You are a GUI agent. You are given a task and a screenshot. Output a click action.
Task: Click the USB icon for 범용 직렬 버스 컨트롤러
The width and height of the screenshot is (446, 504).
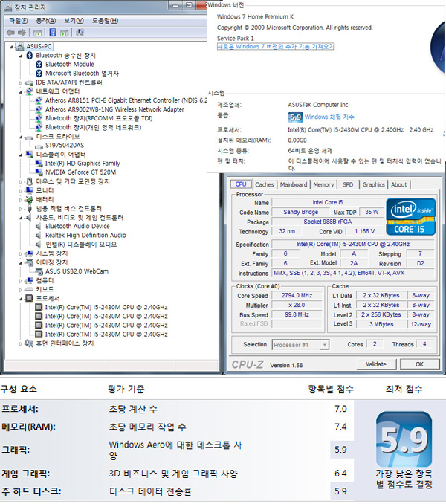pos(29,209)
